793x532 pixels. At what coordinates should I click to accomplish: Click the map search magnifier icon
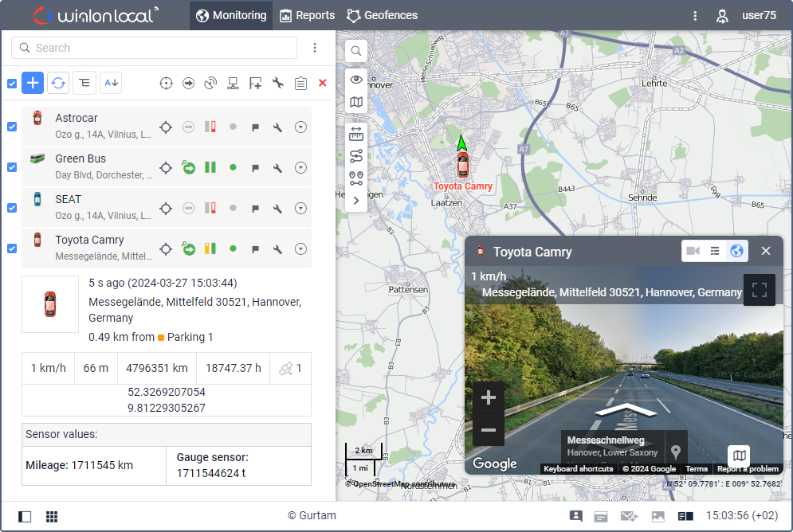pos(356,51)
